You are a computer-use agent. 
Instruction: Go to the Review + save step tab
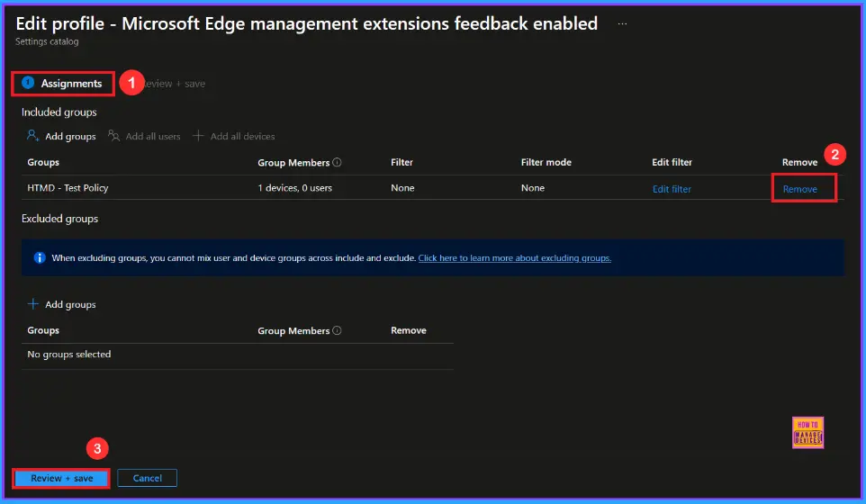coord(175,84)
